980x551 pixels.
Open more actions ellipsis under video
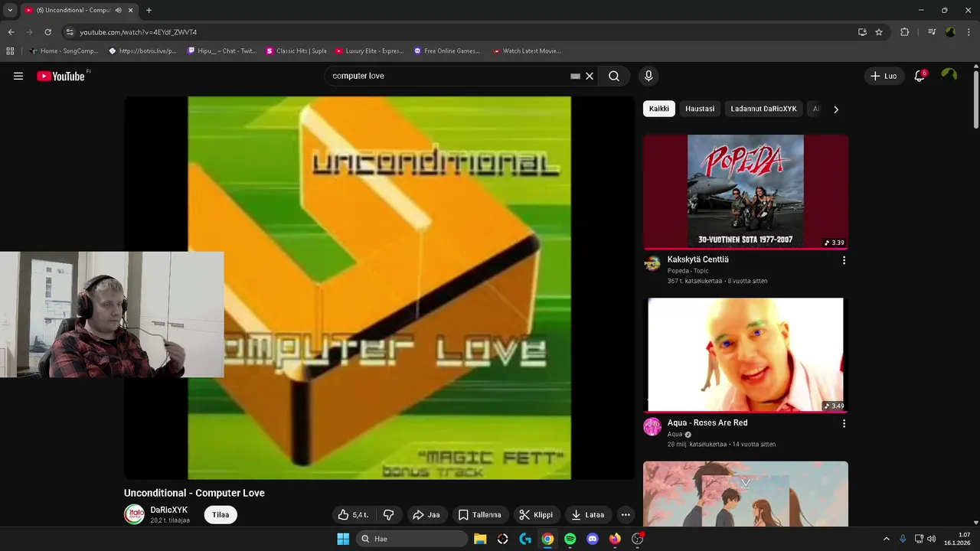(626, 515)
